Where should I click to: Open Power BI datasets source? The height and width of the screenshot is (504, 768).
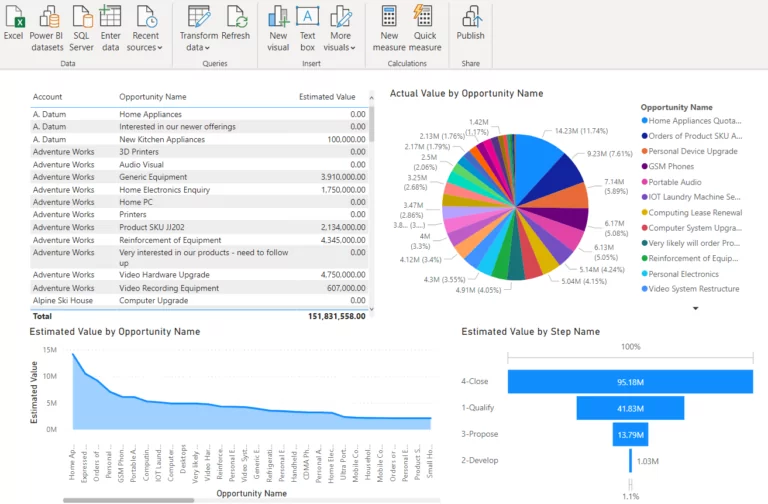point(47,28)
